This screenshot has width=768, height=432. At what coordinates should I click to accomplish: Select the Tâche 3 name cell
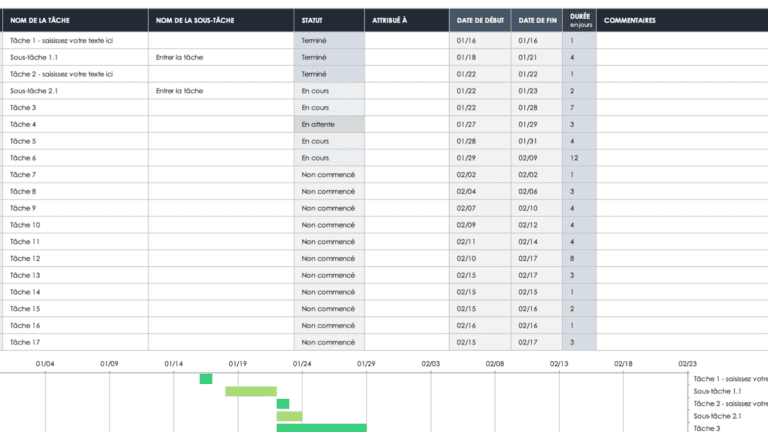pos(75,107)
